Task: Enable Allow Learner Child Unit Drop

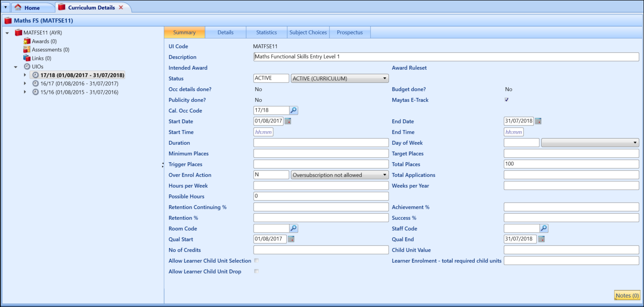Action: click(x=256, y=271)
